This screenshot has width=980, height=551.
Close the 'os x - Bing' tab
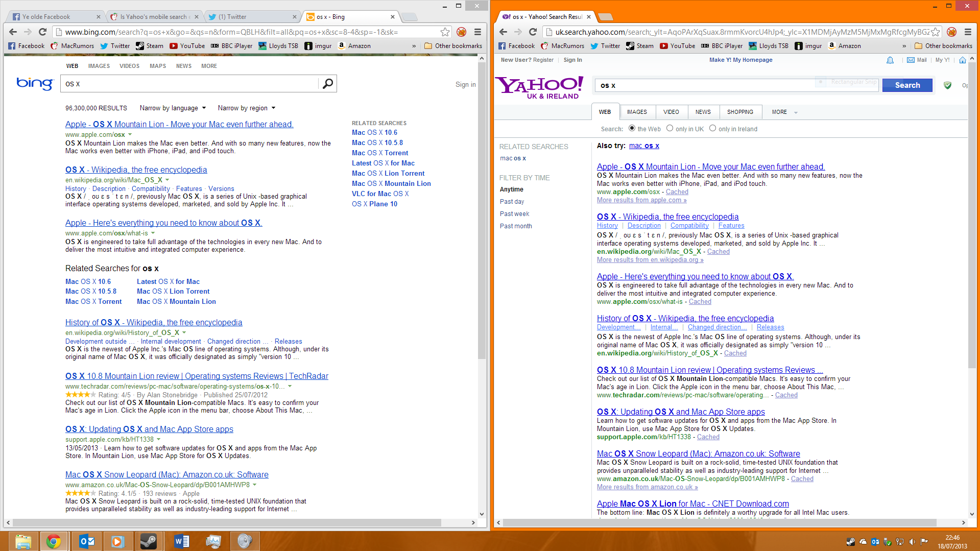[392, 17]
